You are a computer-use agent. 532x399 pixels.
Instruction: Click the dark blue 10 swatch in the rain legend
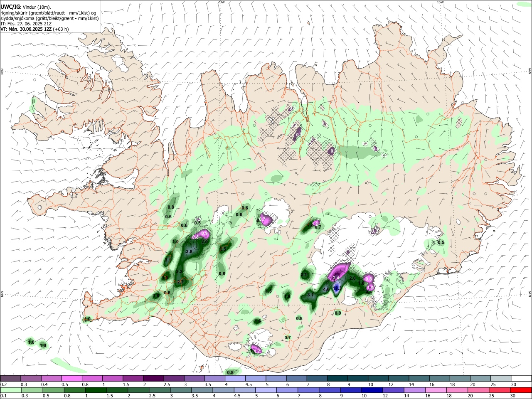[x=372, y=390]
